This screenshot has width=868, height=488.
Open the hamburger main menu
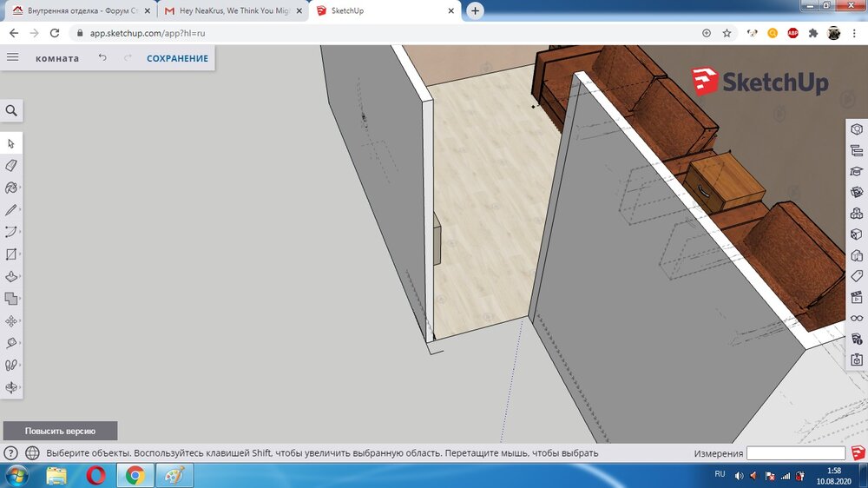(13, 57)
